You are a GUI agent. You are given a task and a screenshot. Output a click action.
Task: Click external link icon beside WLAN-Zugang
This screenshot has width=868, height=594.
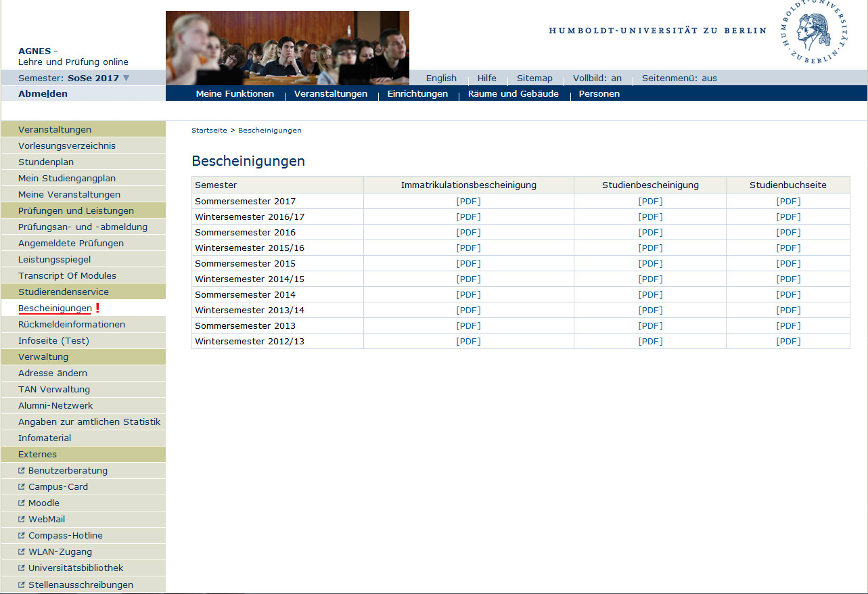(x=22, y=551)
